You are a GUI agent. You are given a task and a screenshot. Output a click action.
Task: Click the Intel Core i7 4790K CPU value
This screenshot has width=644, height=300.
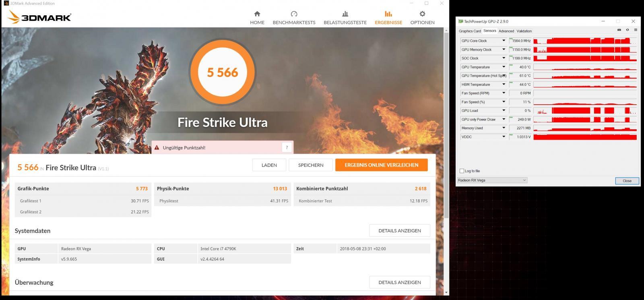coord(218,249)
